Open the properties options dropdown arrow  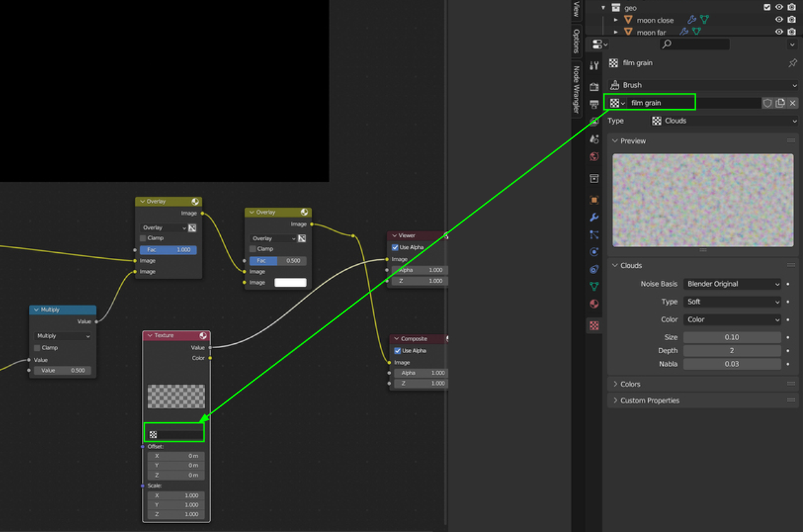(x=792, y=45)
